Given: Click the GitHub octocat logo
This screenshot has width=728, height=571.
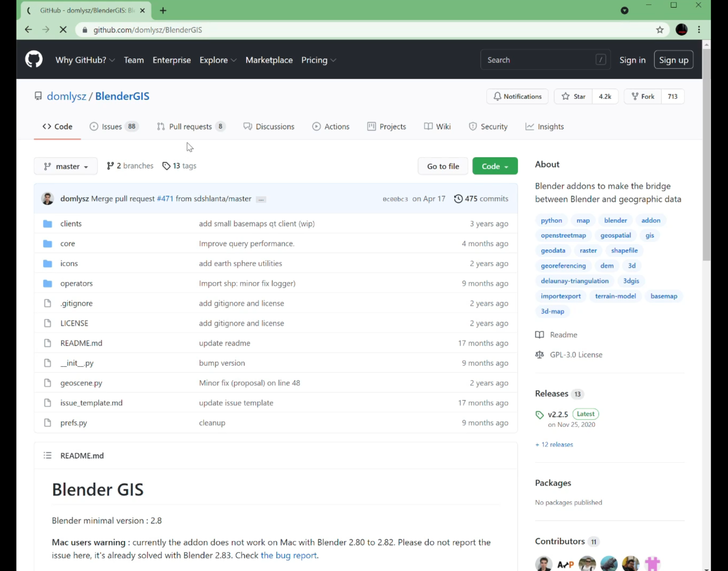Looking at the screenshot, I should 34,60.
